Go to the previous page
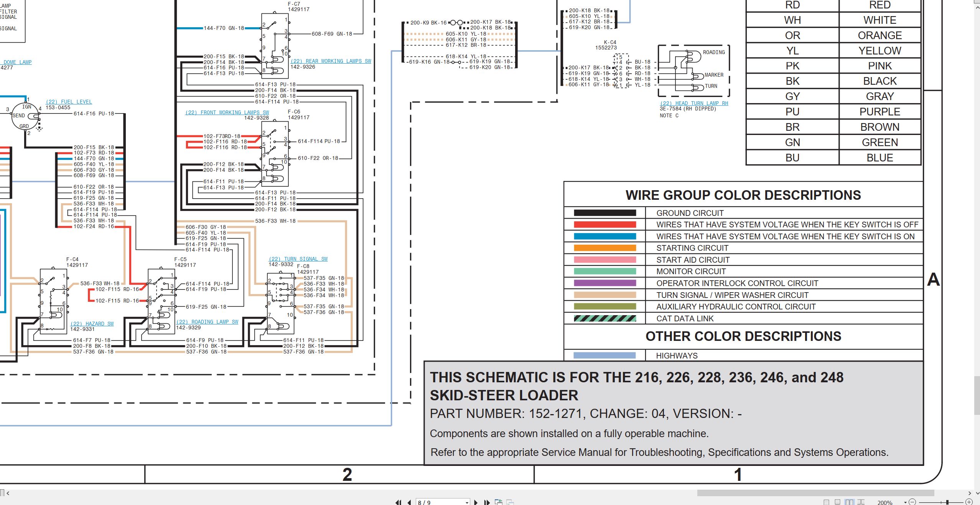 point(409,502)
